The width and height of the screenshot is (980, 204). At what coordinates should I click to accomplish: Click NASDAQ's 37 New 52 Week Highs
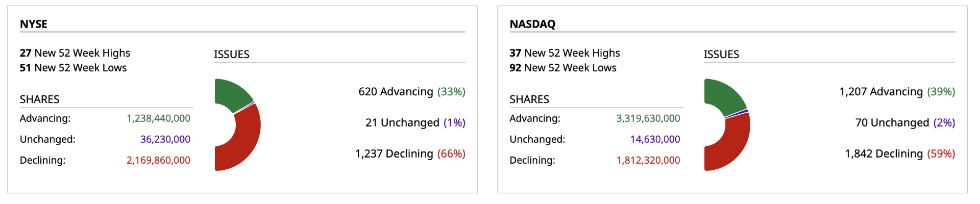click(x=565, y=53)
